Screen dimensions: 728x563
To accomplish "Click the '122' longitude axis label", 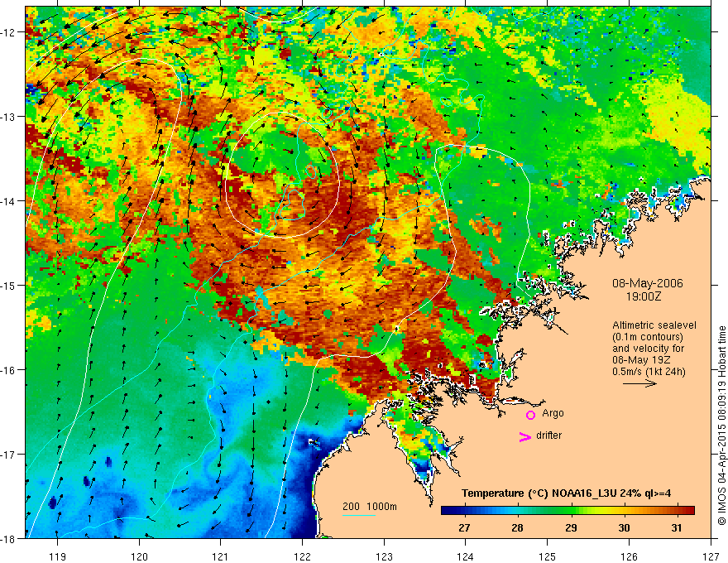I will coord(302,556).
